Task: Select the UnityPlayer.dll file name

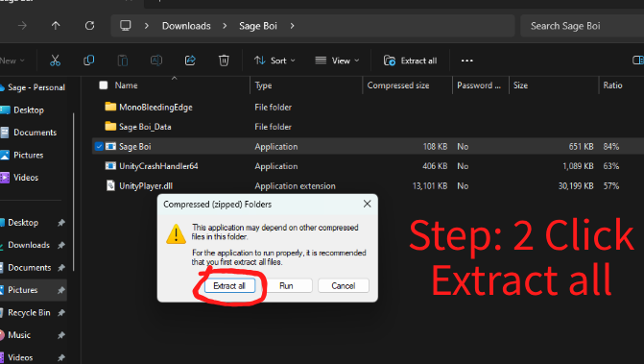Action: (146, 186)
